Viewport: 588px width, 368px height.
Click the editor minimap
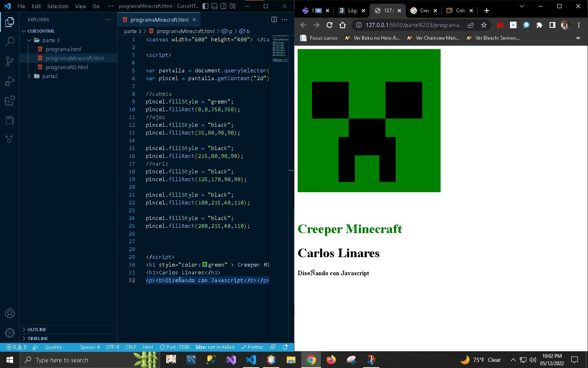click(280, 49)
